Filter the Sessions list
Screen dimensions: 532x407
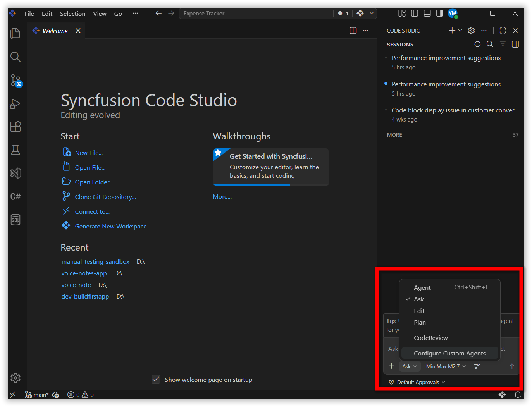(x=503, y=44)
